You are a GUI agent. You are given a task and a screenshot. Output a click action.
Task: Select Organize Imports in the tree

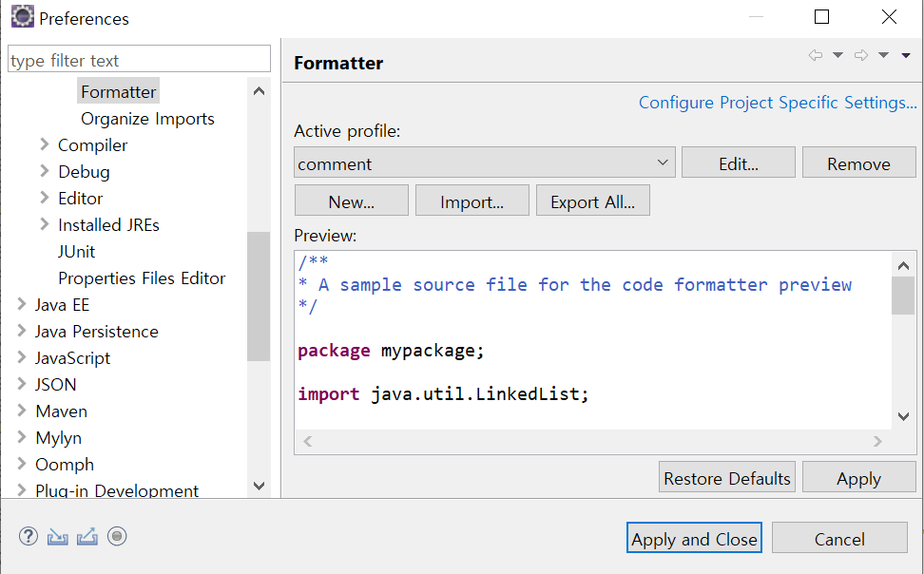click(147, 119)
